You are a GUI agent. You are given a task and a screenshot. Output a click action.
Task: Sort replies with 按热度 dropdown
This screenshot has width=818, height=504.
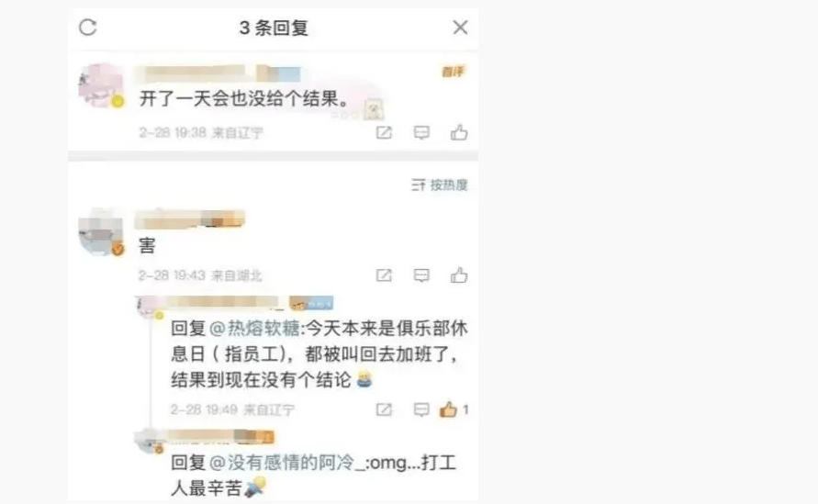439,185
